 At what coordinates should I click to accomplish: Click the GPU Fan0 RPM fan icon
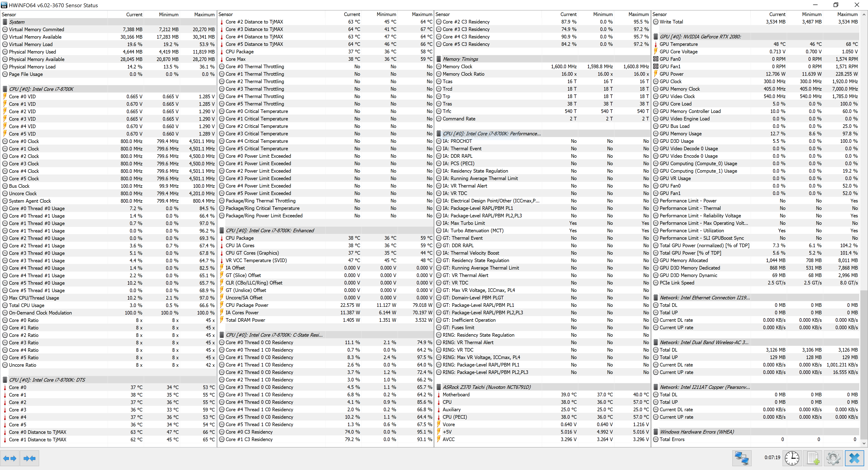click(656, 59)
